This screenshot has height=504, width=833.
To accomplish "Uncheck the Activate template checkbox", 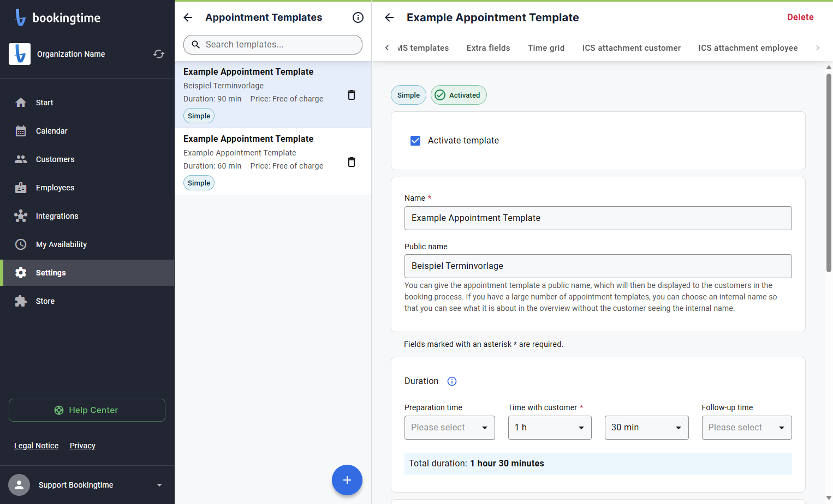I will pos(415,141).
